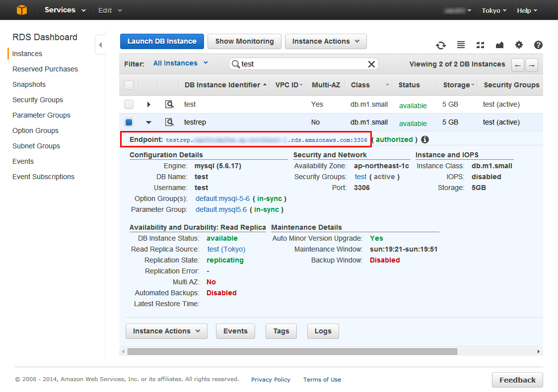
Task: Open Event Subscriptions in sidebar
Action: coord(43,177)
